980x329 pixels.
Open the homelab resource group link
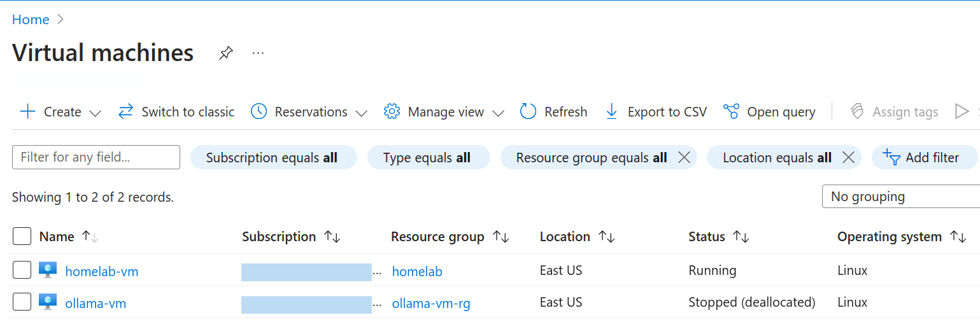coord(417,272)
